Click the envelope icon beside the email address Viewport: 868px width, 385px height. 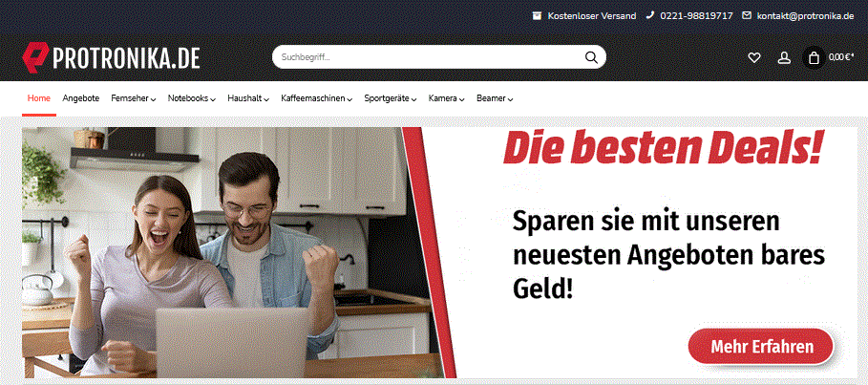click(748, 15)
